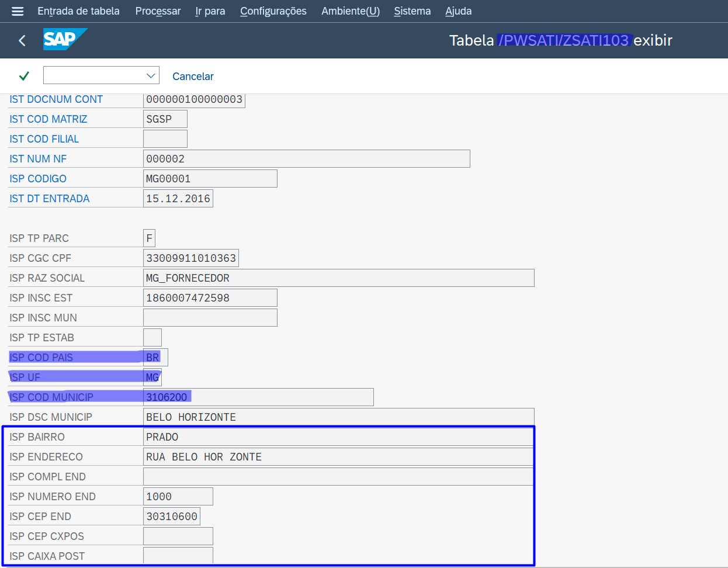Open the Ajuda menu
The image size is (728, 568).
[x=458, y=11]
